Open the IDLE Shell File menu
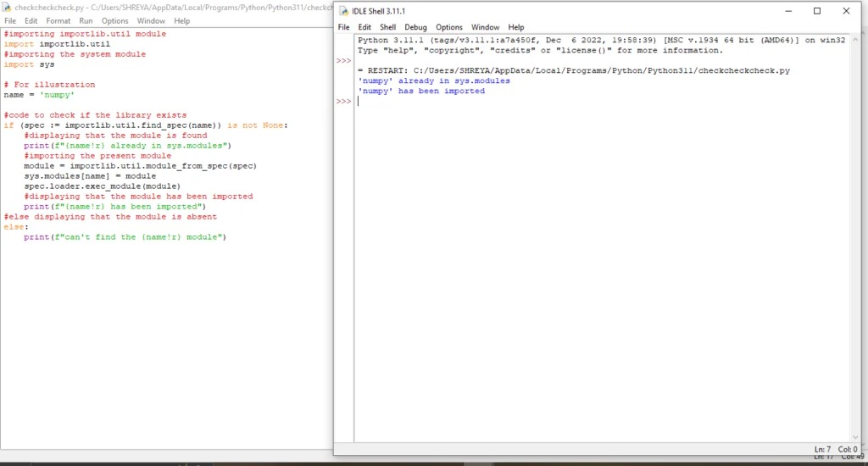Screen dimensions: 868x466 (344, 27)
